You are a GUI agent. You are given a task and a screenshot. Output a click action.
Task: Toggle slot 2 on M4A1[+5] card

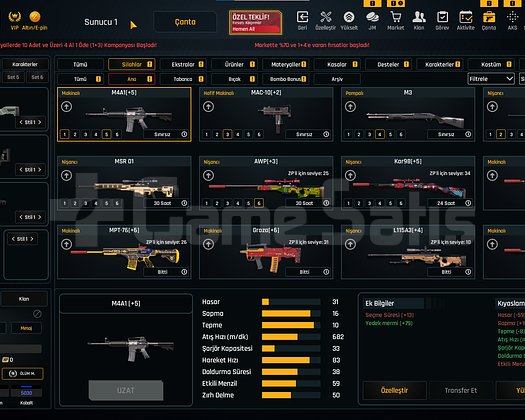75,134
